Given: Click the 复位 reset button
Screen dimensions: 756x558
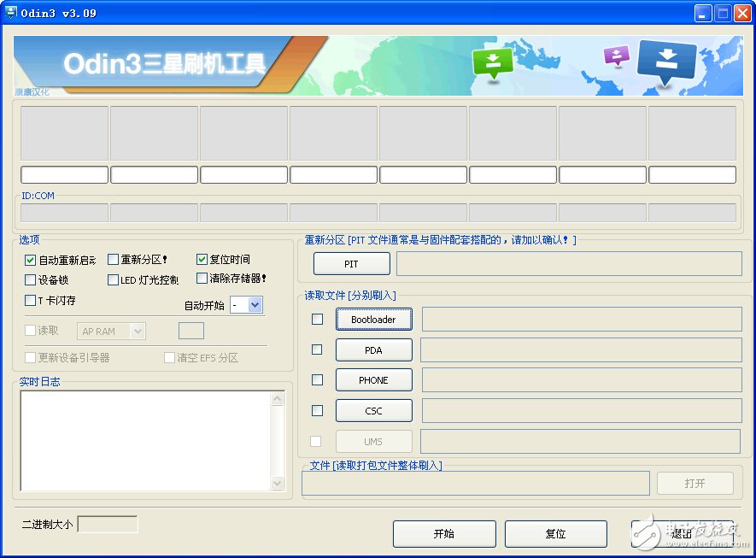Looking at the screenshot, I should tap(555, 533).
